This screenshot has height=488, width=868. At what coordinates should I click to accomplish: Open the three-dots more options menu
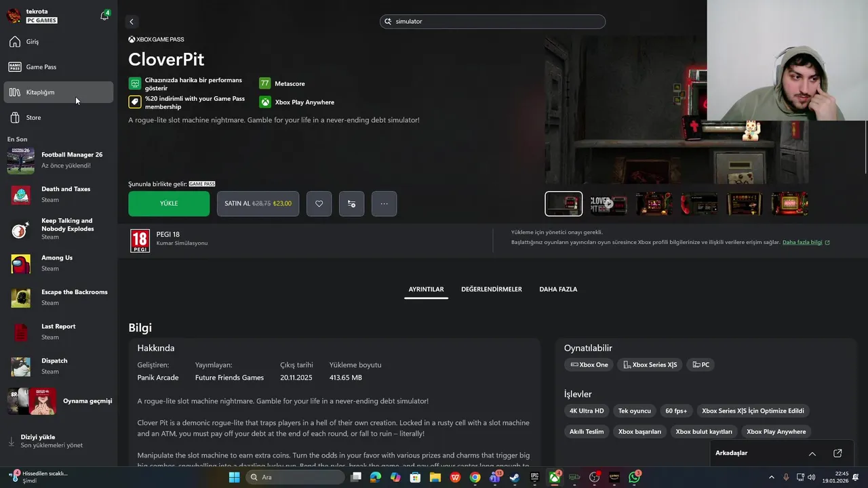coord(384,203)
